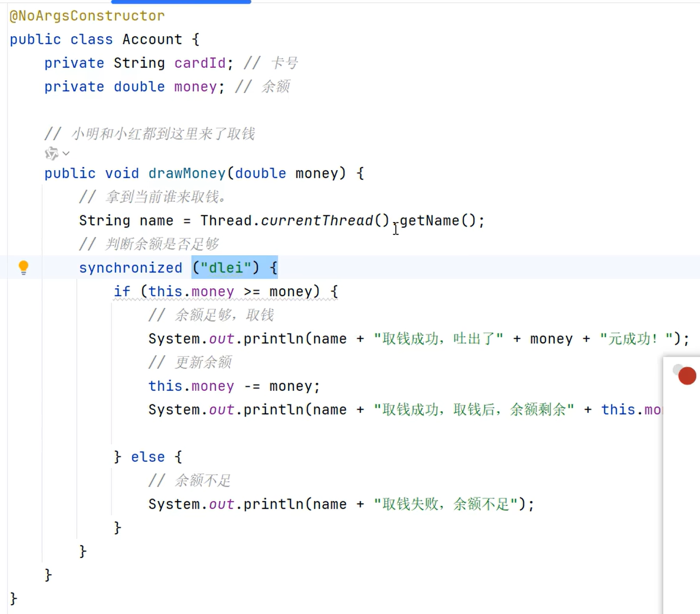Image resolution: width=700 pixels, height=614 pixels.
Task: Click the string "取钱成功，吐出了"
Action: pyautogui.click(x=438, y=339)
